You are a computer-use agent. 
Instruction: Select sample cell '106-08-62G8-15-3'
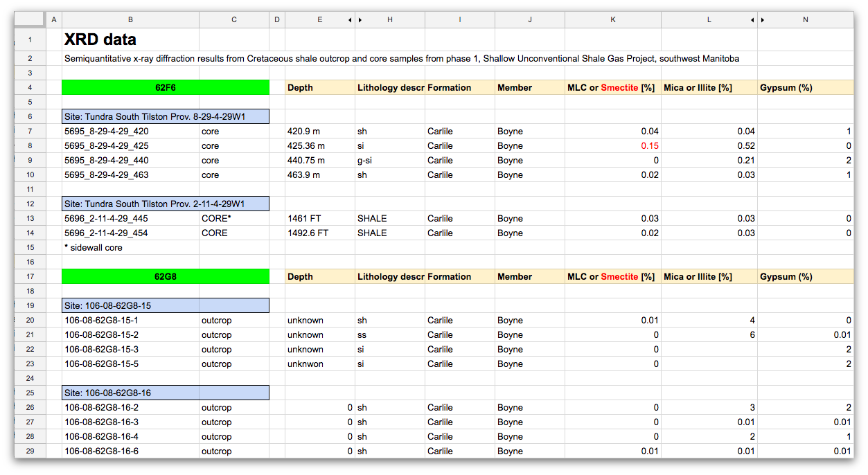click(x=130, y=350)
